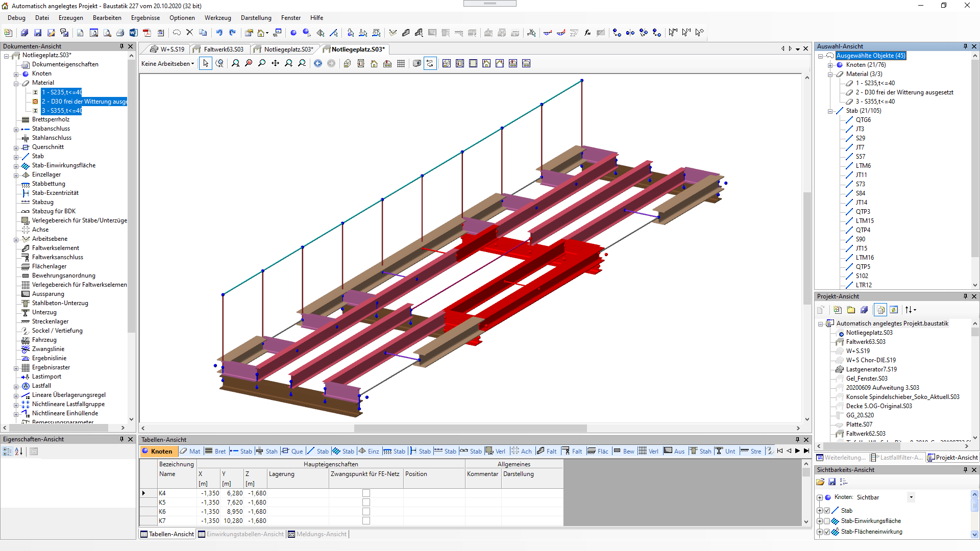Click the 3D viewport horizontal scrollbar
The width and height of the screenshot is (980, 551).
click(471, 428)
